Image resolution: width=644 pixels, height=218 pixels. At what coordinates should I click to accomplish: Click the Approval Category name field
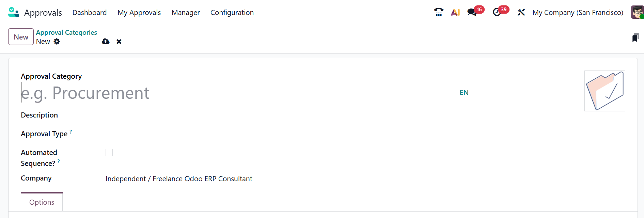point(238,93)
